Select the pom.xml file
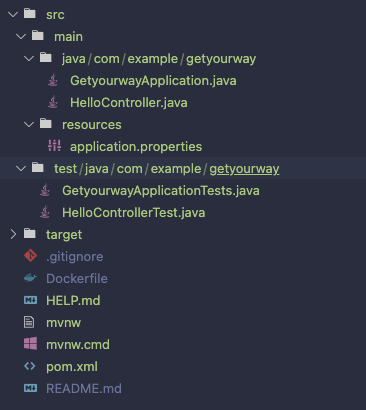The width and height of the screenshot is (366, 410). pos(72,367)
